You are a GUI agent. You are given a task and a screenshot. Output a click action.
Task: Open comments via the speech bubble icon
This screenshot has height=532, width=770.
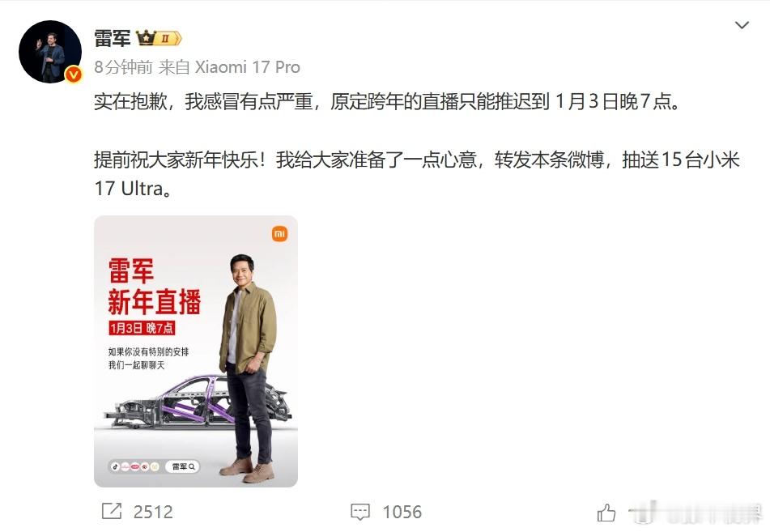tap(360, 512)
